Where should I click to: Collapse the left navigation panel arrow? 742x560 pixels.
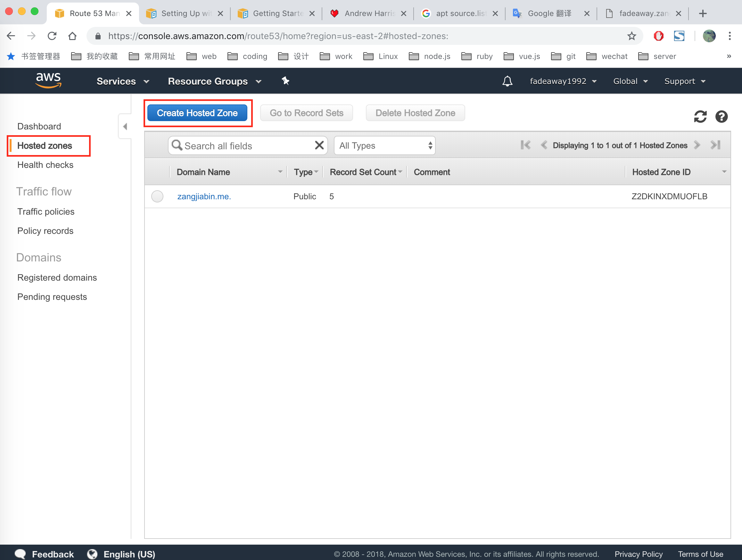click(x=125, y=127)
